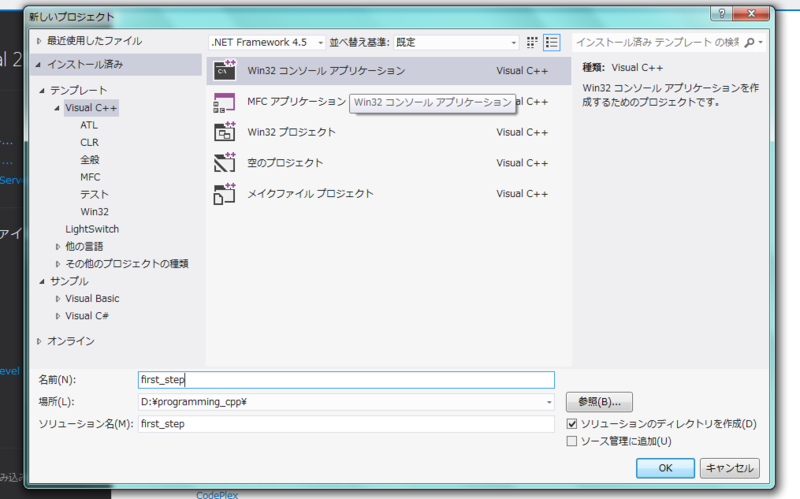Viewport: 800px width, 499px height.
Task: Switch to small icons grid view
Action: pyautogui.click(x=532, y=42)
